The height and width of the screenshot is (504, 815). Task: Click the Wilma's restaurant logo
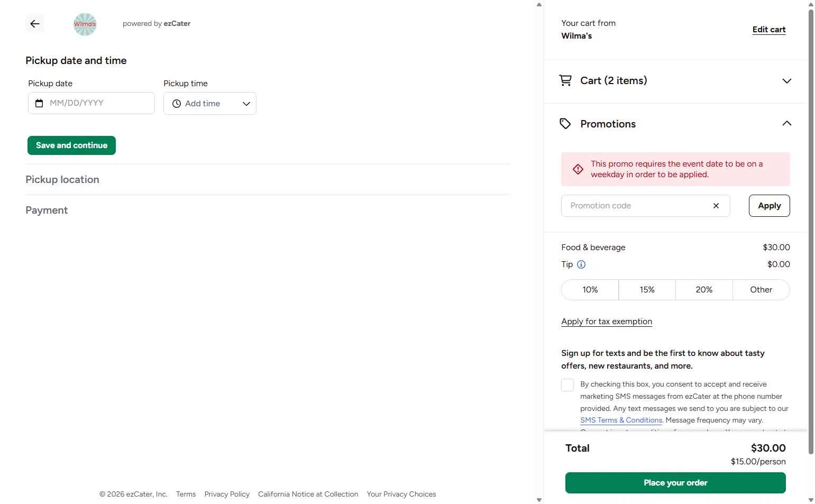pos(85,24)
